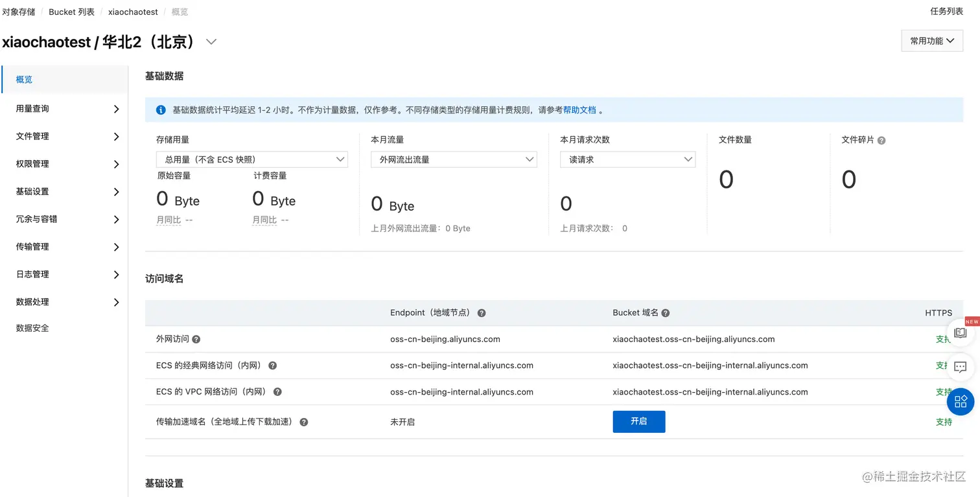Screen dimensions: 980x497
Task: Go to 对象存储 breadcrumb
Action: (19, 12)
